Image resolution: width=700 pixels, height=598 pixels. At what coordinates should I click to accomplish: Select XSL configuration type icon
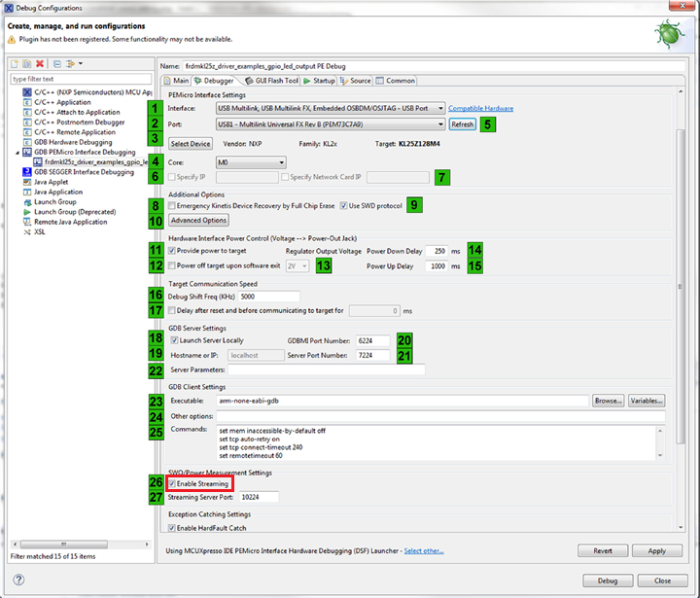(27, 231)
